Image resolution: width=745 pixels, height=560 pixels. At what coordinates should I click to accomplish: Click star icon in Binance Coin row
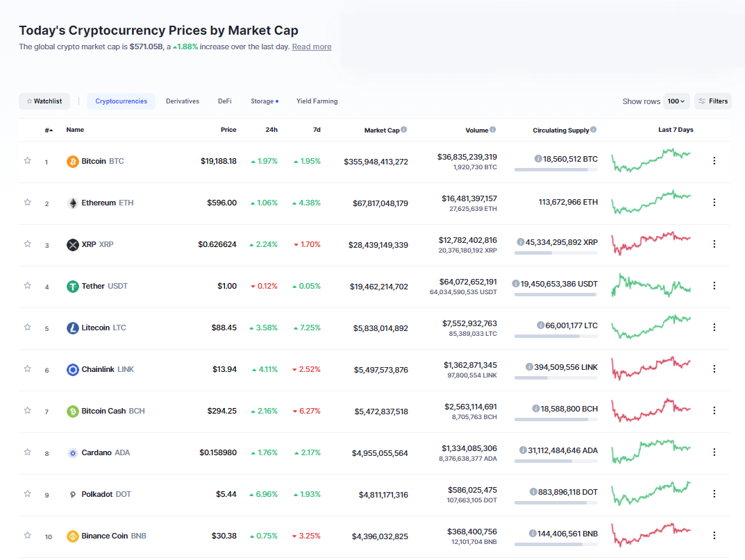click(28, 535)
